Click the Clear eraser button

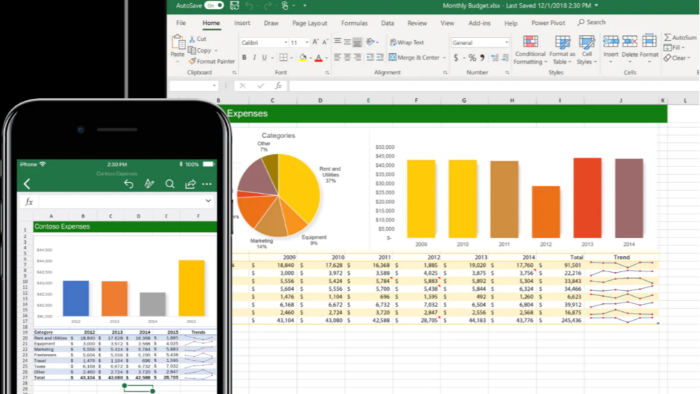point(676,58)
